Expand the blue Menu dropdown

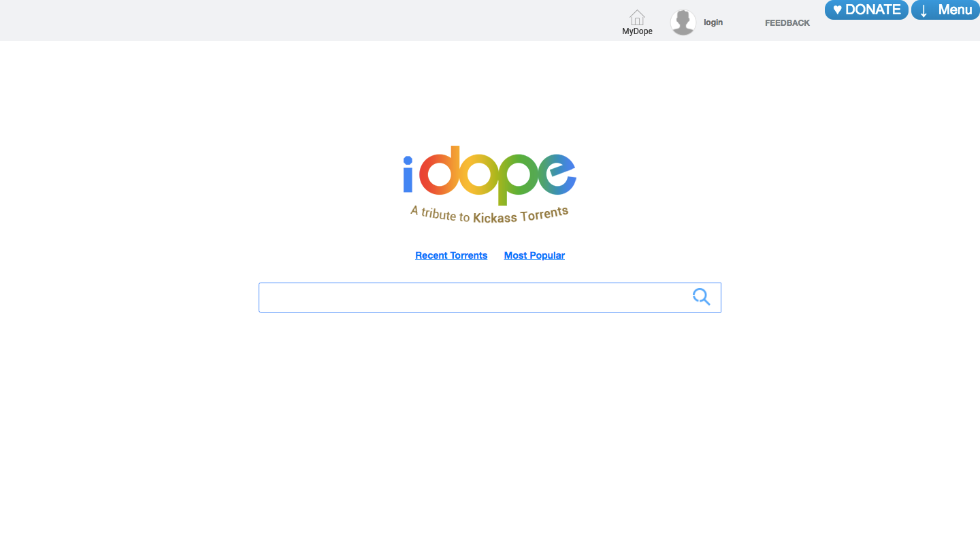(x=945, y=10)
